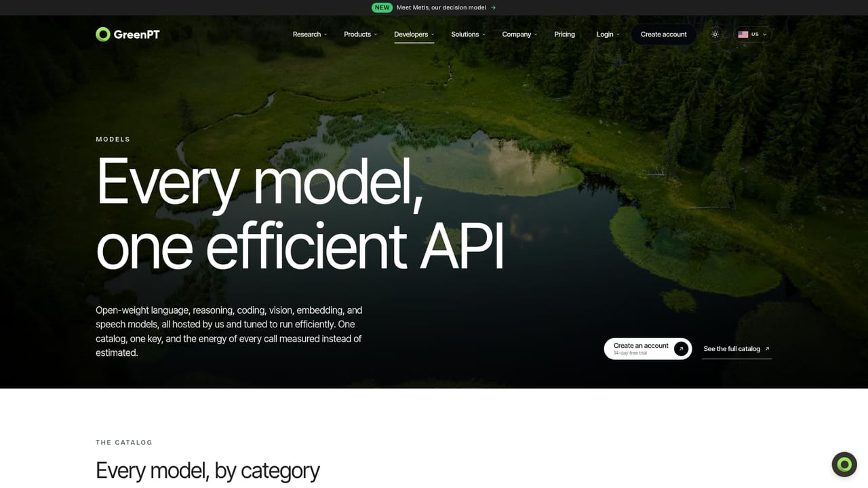The image size is (868, 488).
Task: Go to the Pricing page
Action: point(564,35)
